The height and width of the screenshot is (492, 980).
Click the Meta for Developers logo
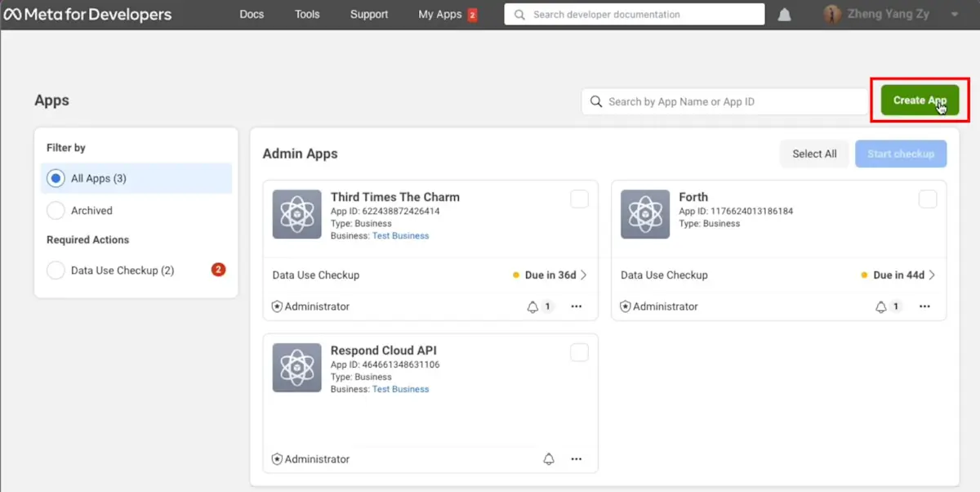pos(88,14)
